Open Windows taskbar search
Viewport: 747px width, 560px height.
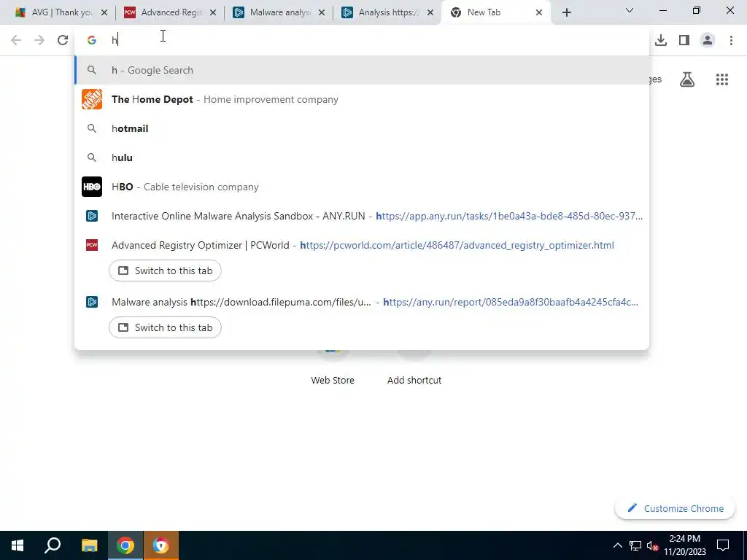click(53, 545)
